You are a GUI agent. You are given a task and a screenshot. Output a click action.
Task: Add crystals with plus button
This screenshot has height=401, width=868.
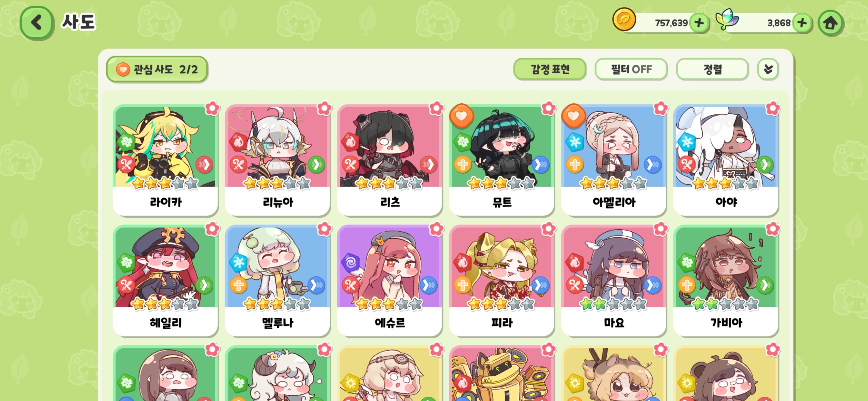pos(802,23)
